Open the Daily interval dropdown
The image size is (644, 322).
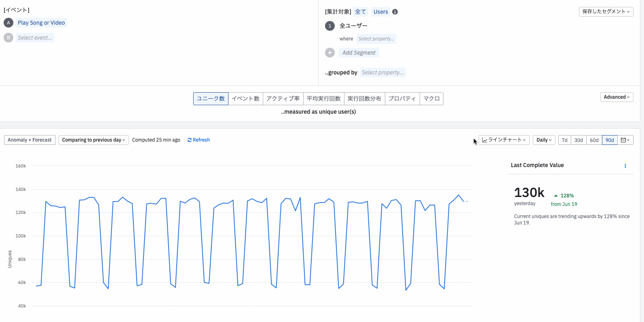(x=544, y=140)
